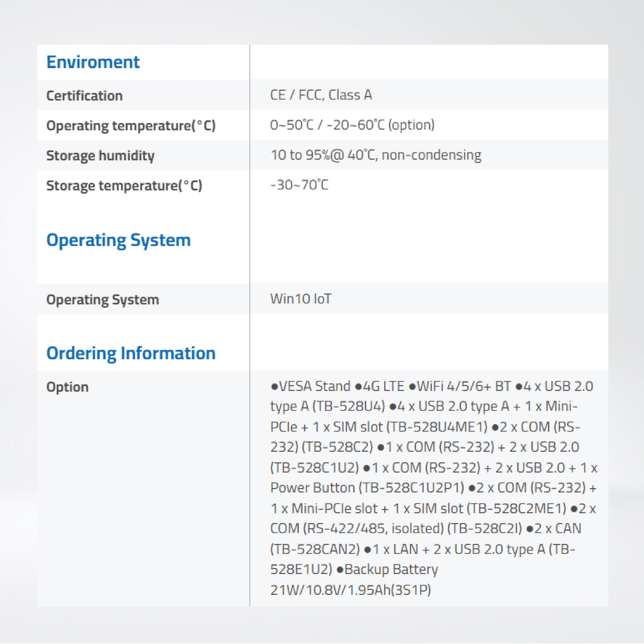This screenshot has height=644, width=644.
Task: Select the Ordering Information heading
Action: point(131,352)
